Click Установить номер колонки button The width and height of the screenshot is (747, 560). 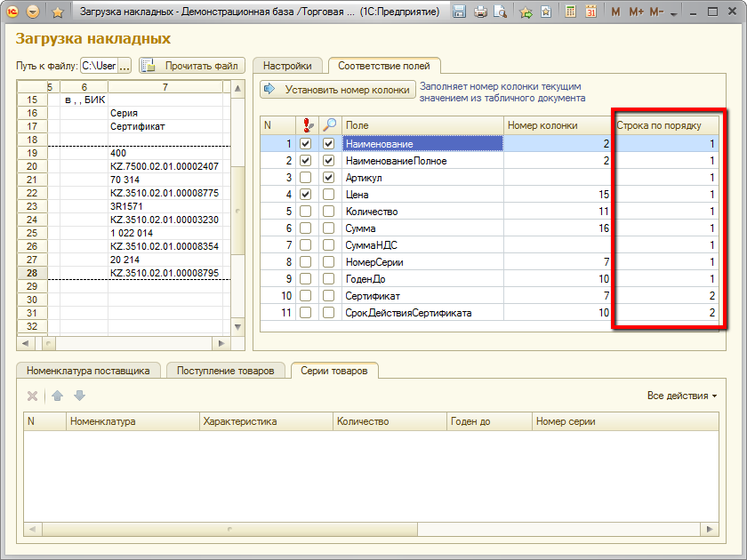[x=338, y=90]
